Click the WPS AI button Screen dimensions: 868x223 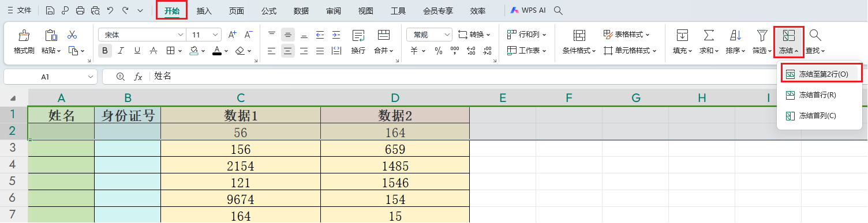[528, 11]
